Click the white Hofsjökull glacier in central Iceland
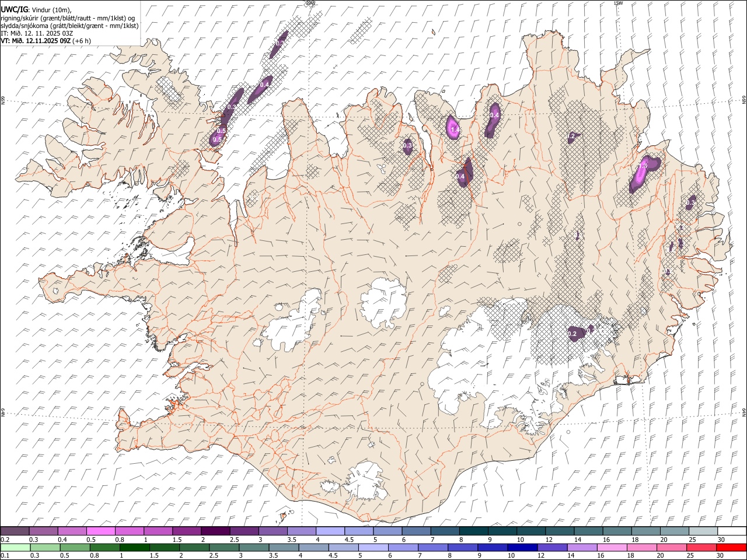Screen dimensions: 747x560 384,302
